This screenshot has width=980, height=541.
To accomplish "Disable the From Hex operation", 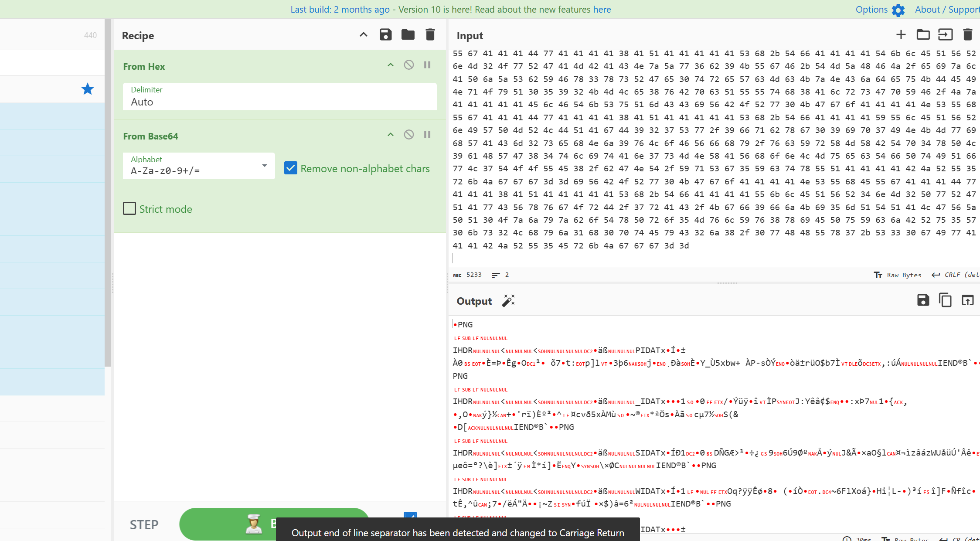I will 408,65.
